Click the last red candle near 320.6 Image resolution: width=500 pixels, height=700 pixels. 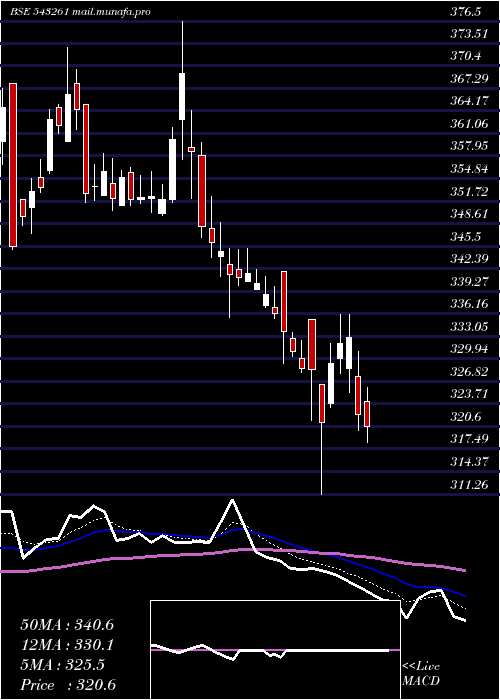pyautogui.click(x=367, y=413)
